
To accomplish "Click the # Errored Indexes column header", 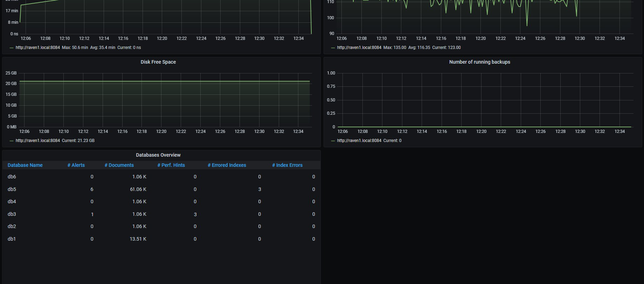I will point(227,165).
